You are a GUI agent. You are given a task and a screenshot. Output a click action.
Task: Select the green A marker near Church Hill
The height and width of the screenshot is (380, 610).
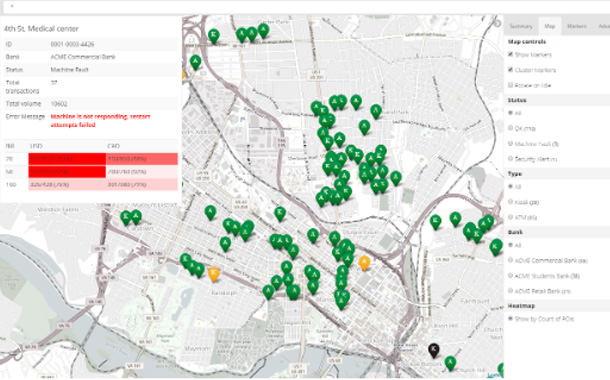pyautogui.click(x=450, y=363)
